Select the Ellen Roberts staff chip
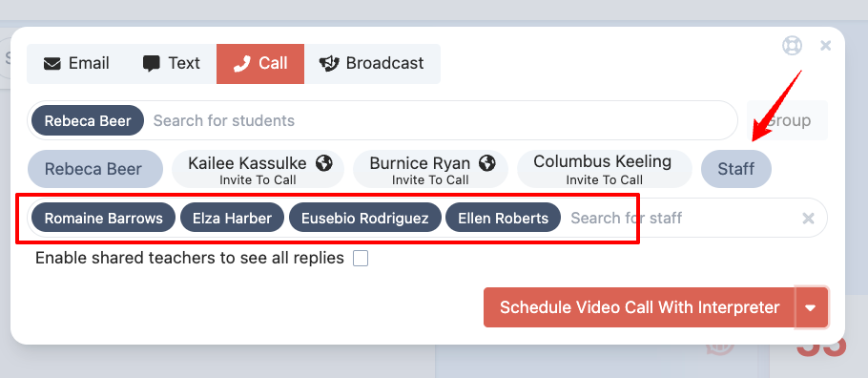This screenshot has height=378, width=868. pyautogui.click(x=503, y=219)
